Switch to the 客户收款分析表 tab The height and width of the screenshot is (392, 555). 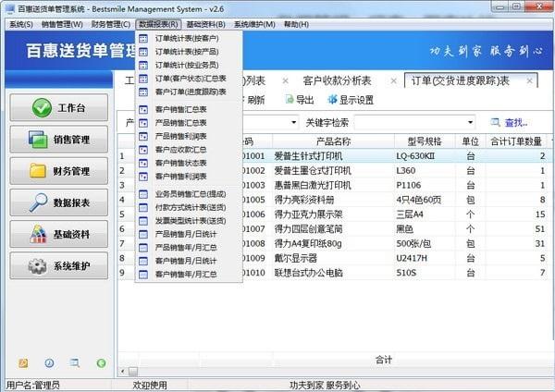(x=337, y=81)
